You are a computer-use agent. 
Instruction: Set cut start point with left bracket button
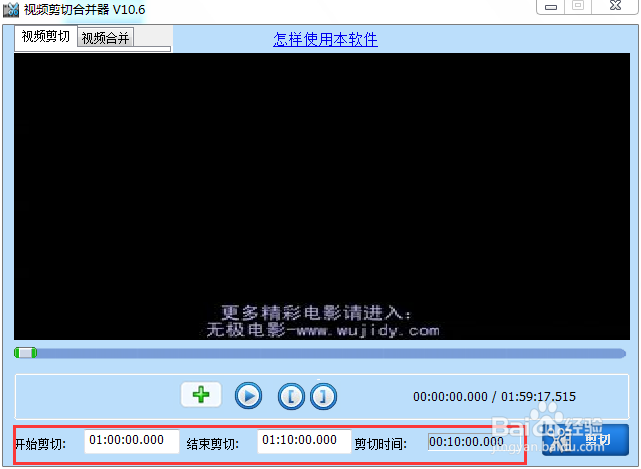click(x=291, y=396)
